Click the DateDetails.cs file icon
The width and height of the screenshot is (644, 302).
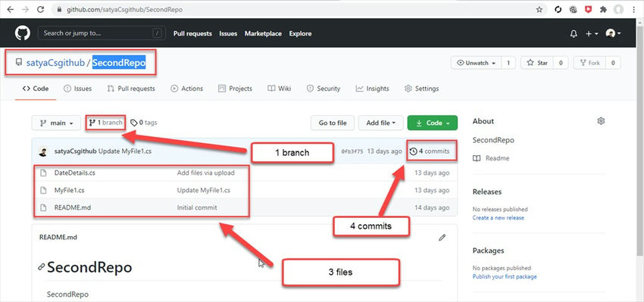43,173
